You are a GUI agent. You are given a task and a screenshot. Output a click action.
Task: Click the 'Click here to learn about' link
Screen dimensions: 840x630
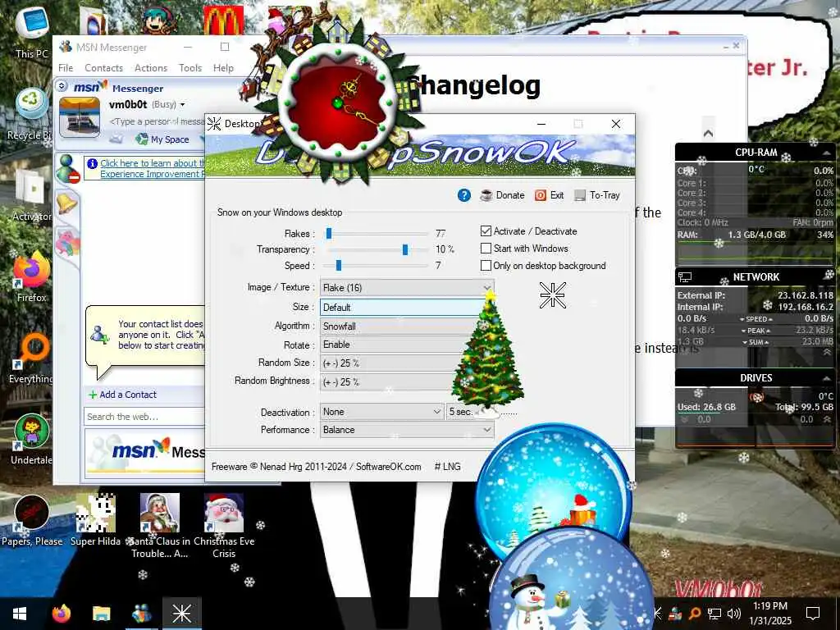(152, 163)
